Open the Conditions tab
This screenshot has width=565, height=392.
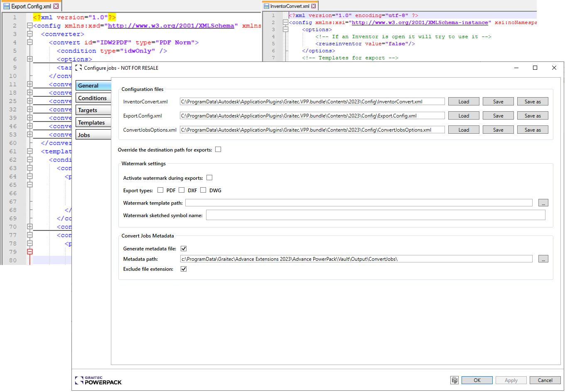pyautogui.click(x=93, y=98)
